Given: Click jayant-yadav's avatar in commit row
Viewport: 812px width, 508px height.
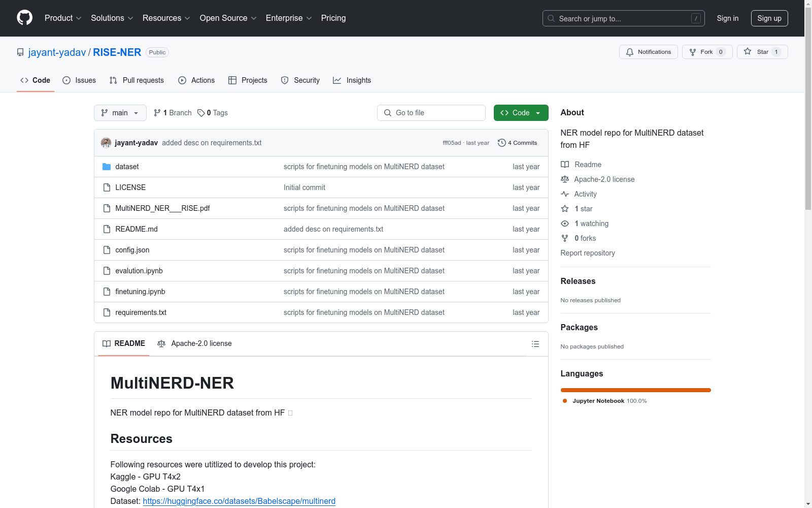Looking at the screenshot, I should tap(106, 143).
